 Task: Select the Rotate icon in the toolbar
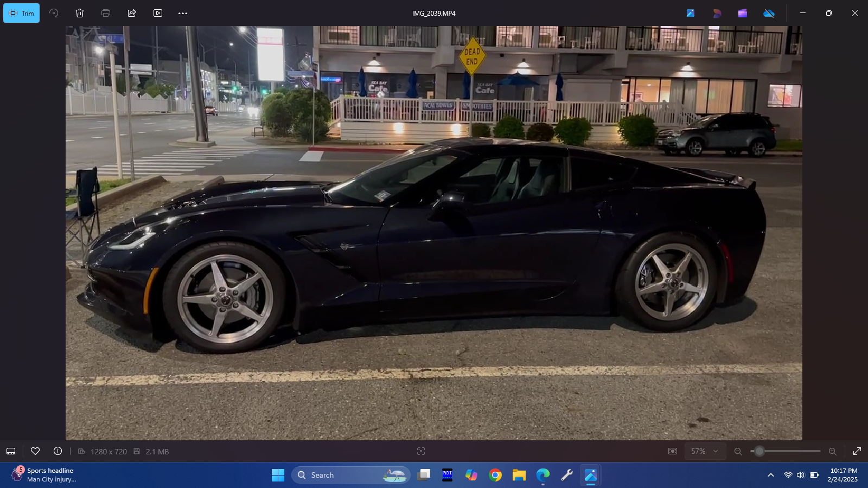54,13
